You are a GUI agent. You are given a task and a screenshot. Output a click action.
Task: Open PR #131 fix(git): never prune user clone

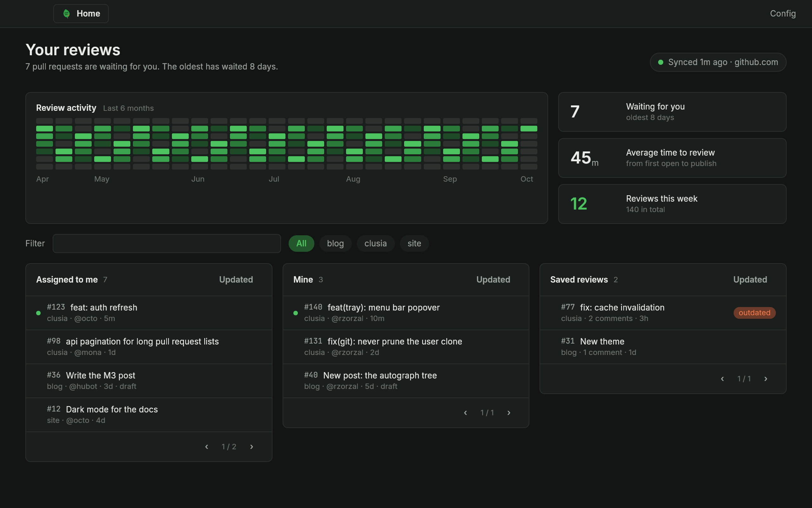click(x=406, y=347)
